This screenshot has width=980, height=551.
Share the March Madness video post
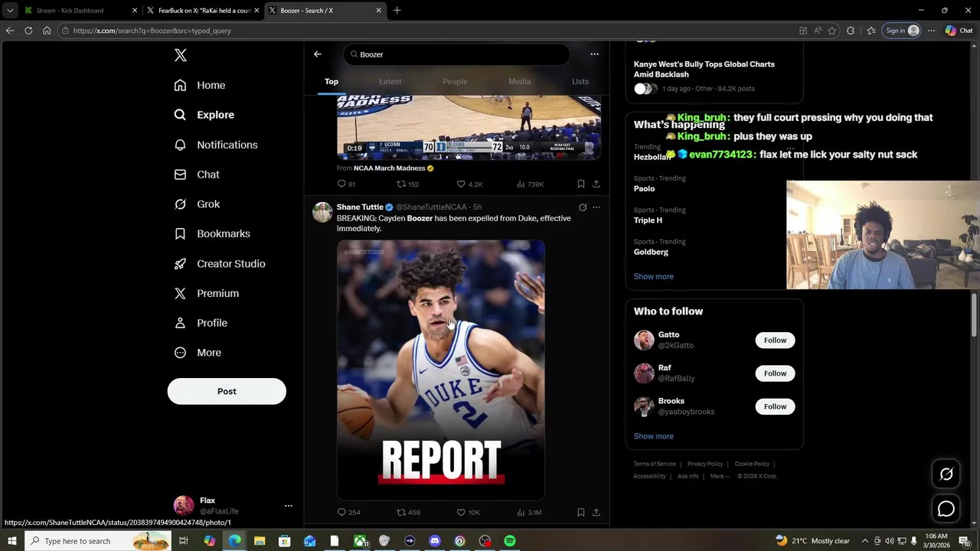pyautogui.click(x=596, y=184)
